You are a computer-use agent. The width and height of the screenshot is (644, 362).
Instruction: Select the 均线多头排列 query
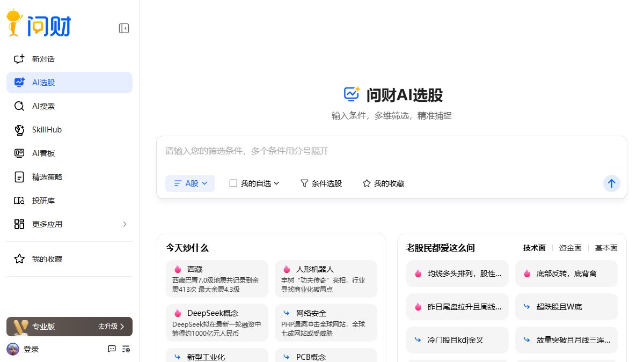click(x=457, y=274)
